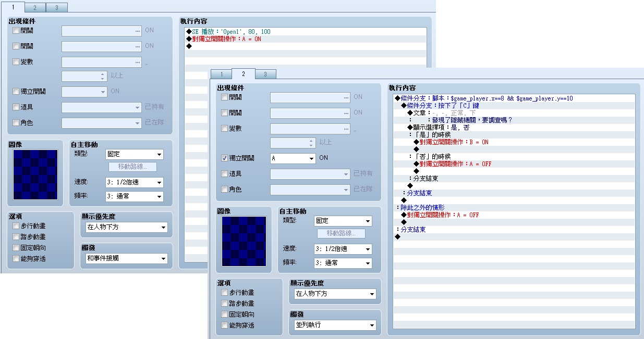Enable the 變數 condition checkbox in page-1 panel

click(x=16, y=62)
